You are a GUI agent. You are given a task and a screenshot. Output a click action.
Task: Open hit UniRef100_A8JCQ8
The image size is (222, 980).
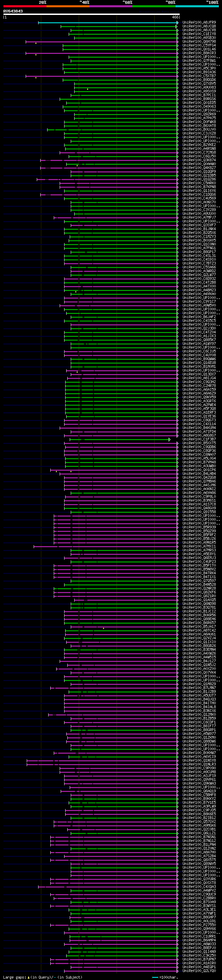[x=199, y=27]
